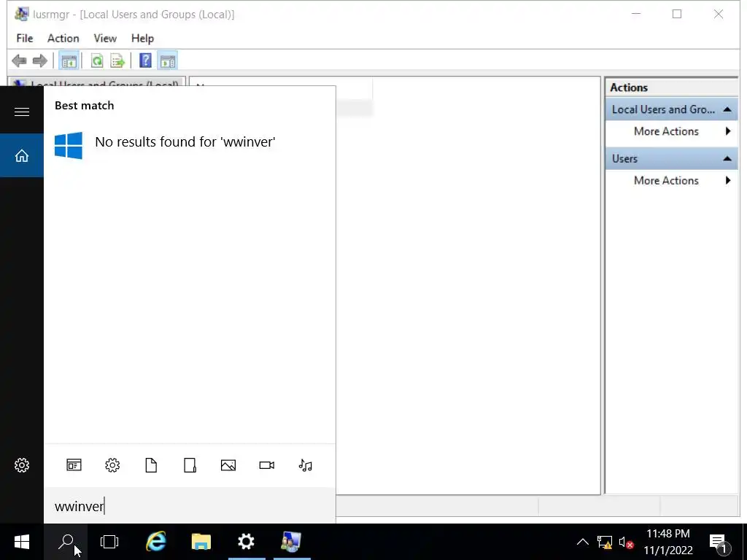The width and height of the screenshot is (747, 560).
Task: Show hidden tray icons chevron
Action: coord(583,542)
